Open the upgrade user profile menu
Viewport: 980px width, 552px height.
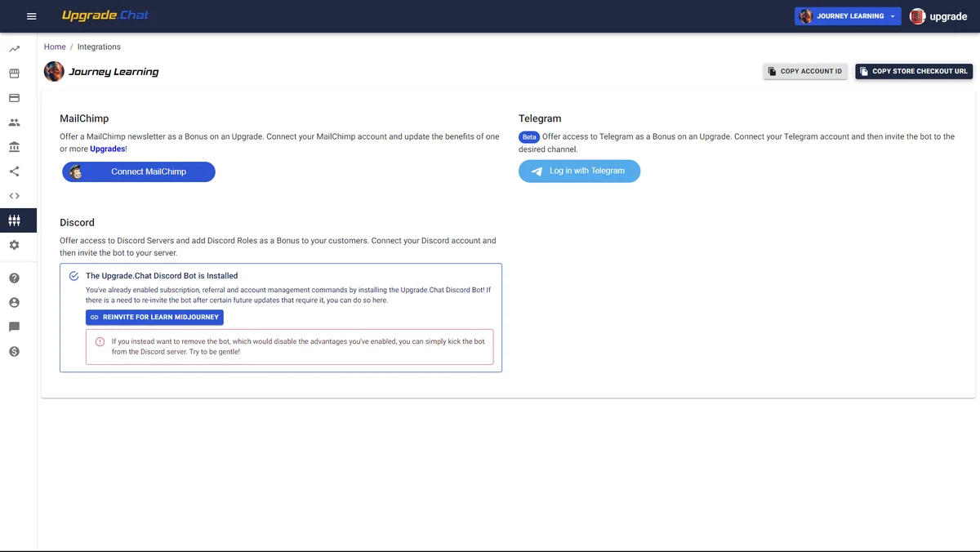coord(938,16)
